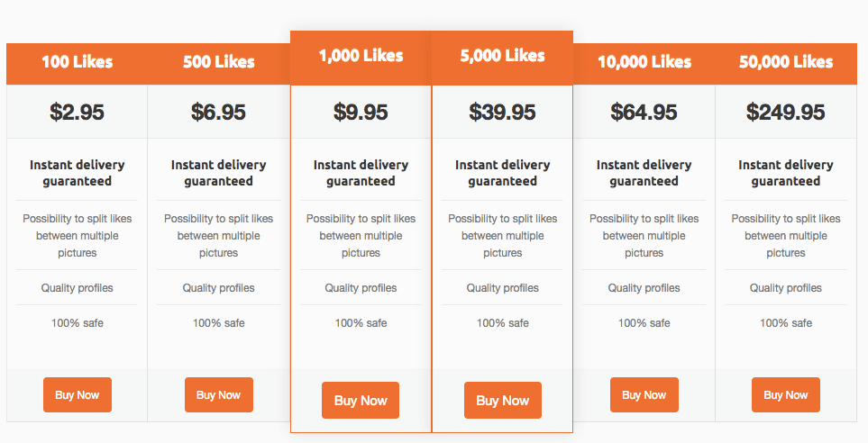This screenshot has width=868, height=443.
Task: Click the $64.95 price
Action: pyautogui.click(x=644, y=113)
